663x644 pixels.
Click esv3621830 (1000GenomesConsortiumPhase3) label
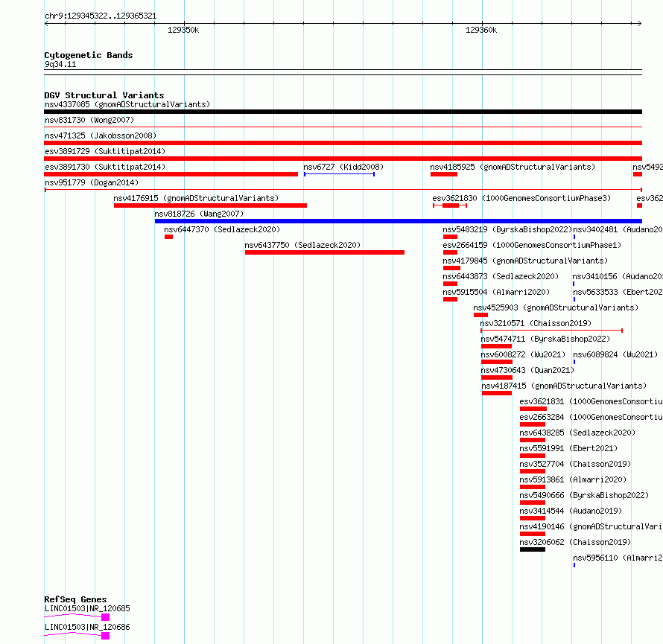point(521,198)
